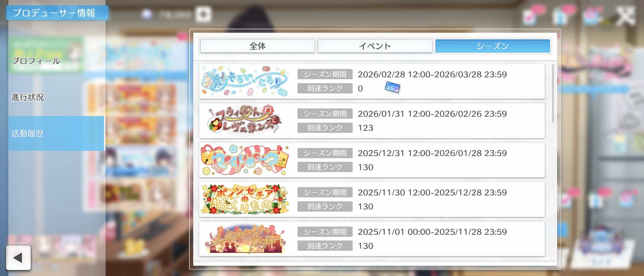Image resolution: width=644 pixels, height=276 pixels.
Task: Click the plus icon beside the jewel count
Action: tap(203, 14)
